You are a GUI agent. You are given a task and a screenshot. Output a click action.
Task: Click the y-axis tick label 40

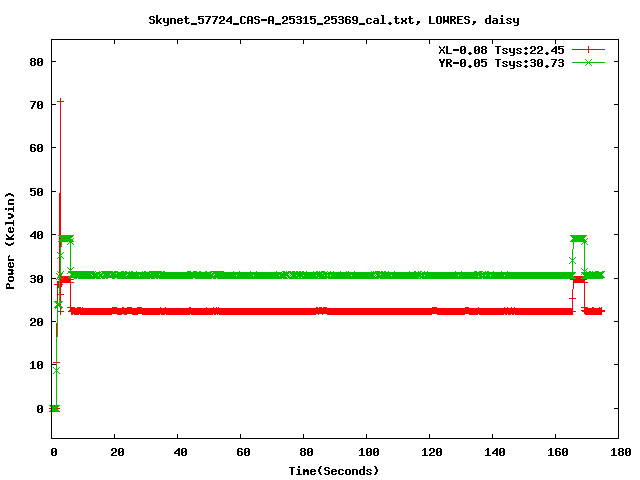[x=36, y=235]
